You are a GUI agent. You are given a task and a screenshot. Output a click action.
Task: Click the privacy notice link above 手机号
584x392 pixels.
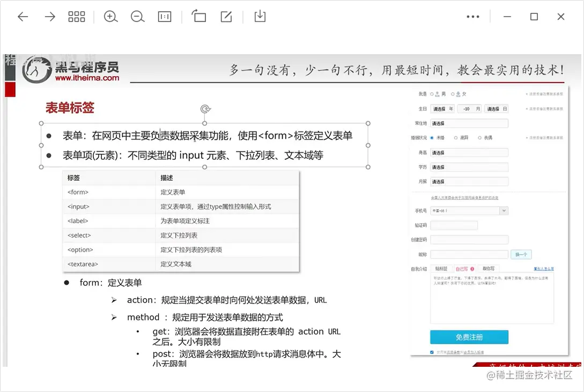(x=464, y=198)
